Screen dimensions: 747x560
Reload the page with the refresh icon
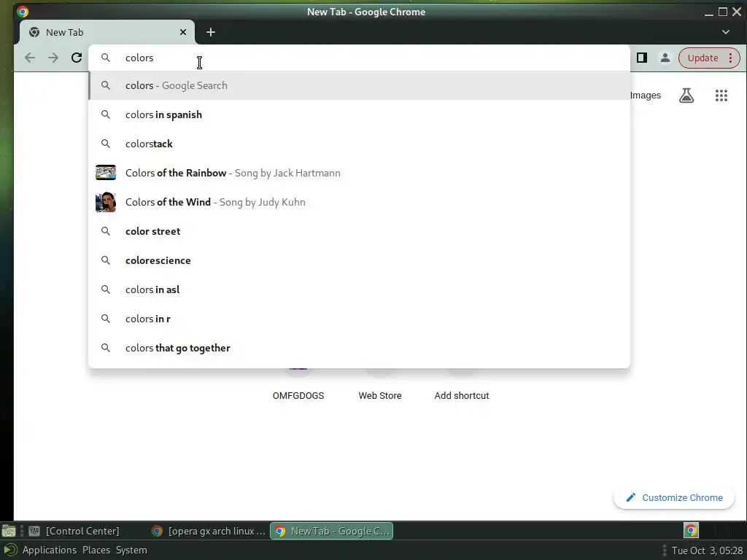(x=77, y=58)
